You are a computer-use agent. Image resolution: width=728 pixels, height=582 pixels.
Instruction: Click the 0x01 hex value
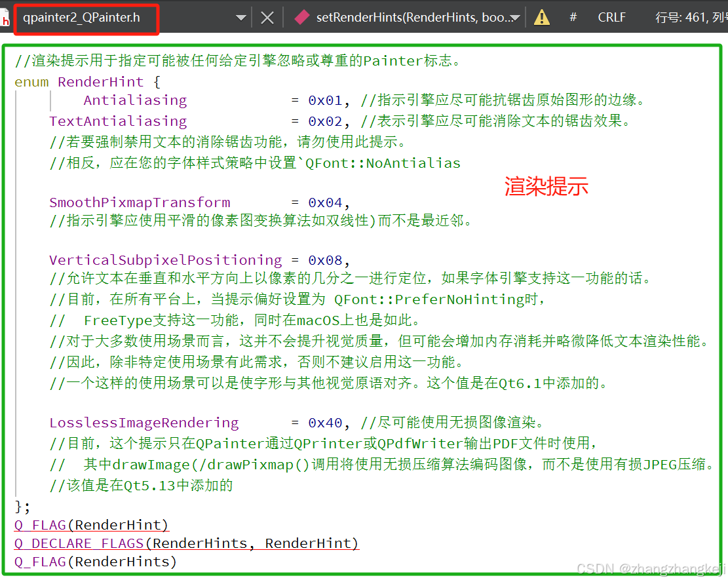click(x=325, y=100)
